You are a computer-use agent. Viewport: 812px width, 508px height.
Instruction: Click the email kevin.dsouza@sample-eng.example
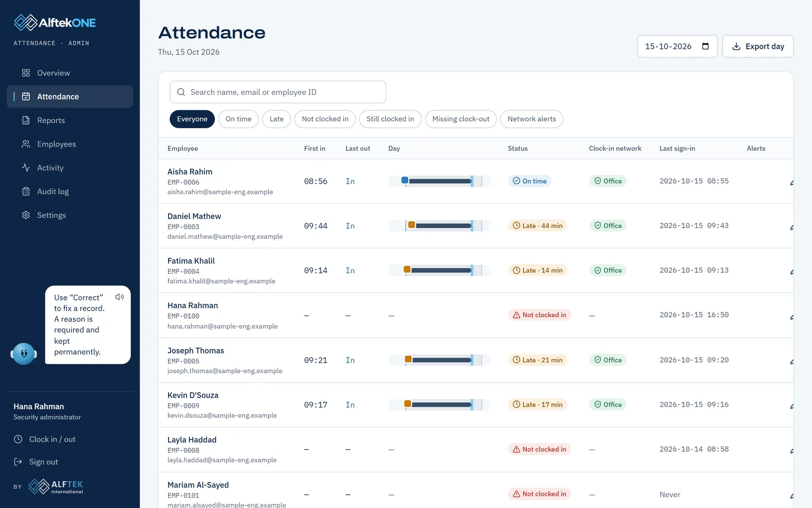click(222, 416)
